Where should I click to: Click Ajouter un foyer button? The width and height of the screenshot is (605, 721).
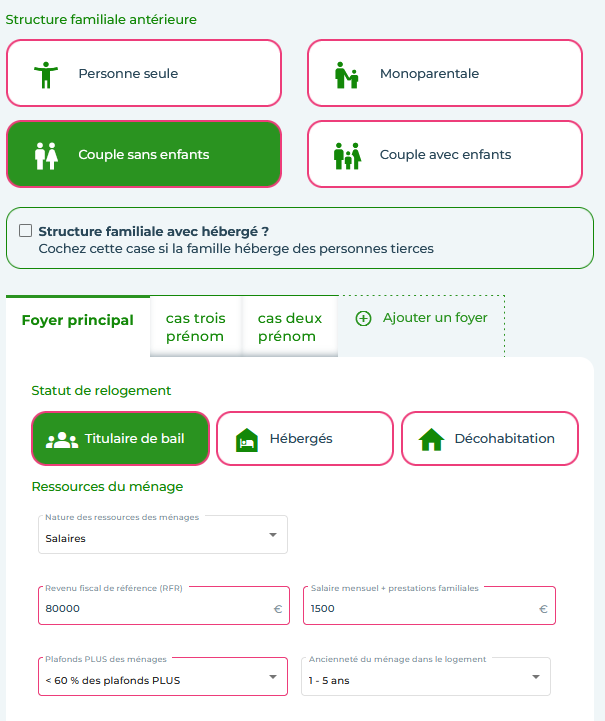pos(422,318)
